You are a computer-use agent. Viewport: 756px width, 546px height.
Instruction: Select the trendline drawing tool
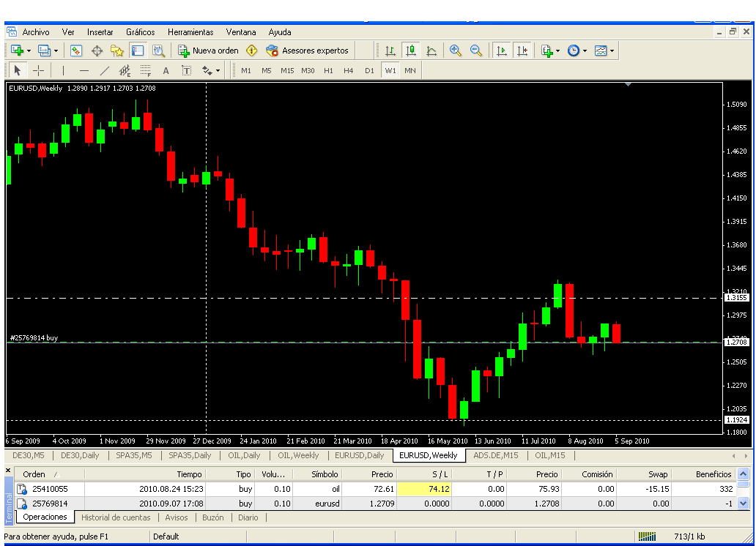(x=104, y=71)
